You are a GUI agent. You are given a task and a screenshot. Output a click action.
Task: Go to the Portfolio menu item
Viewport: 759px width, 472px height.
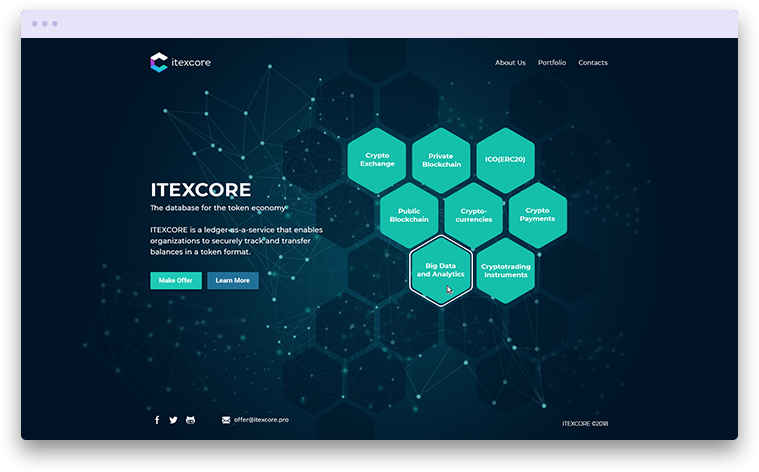[552, 63]
